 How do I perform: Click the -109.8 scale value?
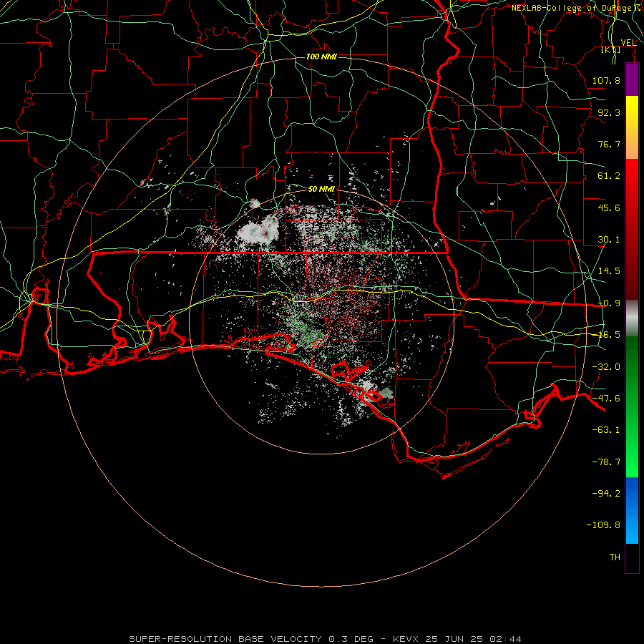tap(603, 525)
